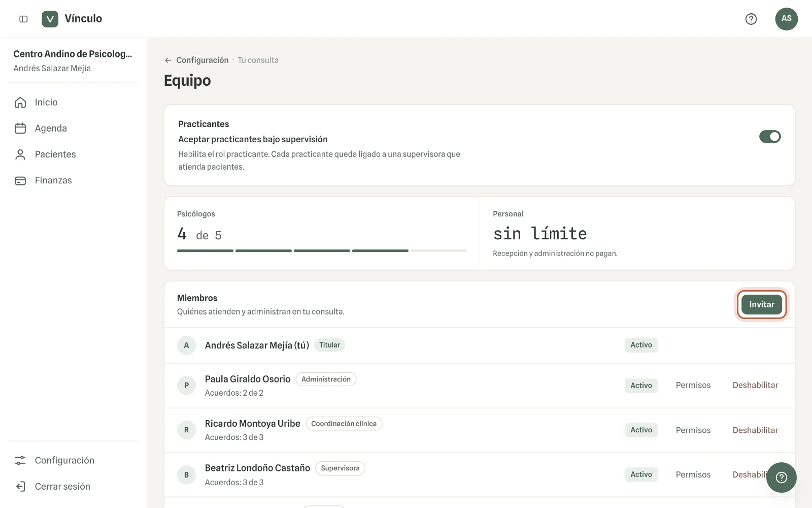Select the Centro Andino de Psicolog... workspace header
The height and width of the screenshot is (508, 812).
point(73,60)
